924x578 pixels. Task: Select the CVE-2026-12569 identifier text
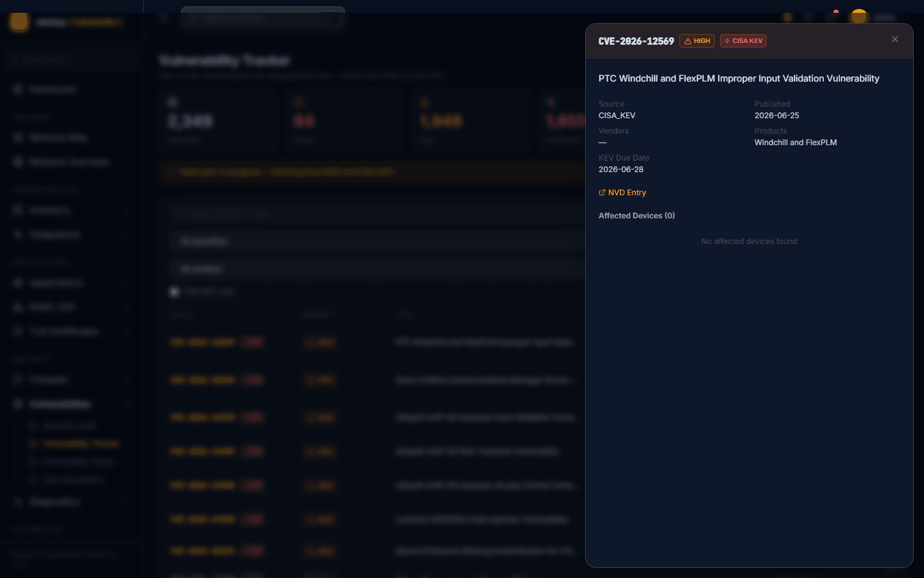pyautogui.click(x=636, y=41)
